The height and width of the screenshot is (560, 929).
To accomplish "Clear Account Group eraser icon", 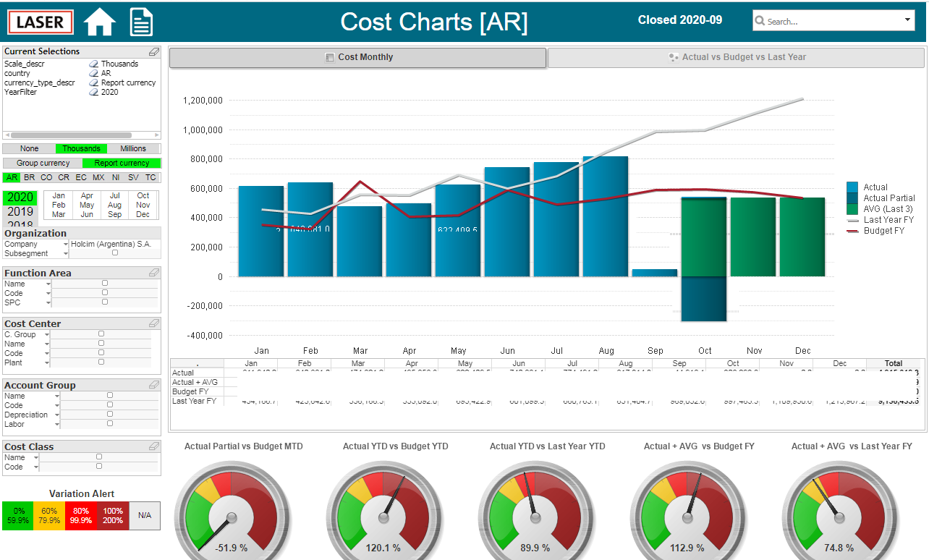I will [154, 385].
